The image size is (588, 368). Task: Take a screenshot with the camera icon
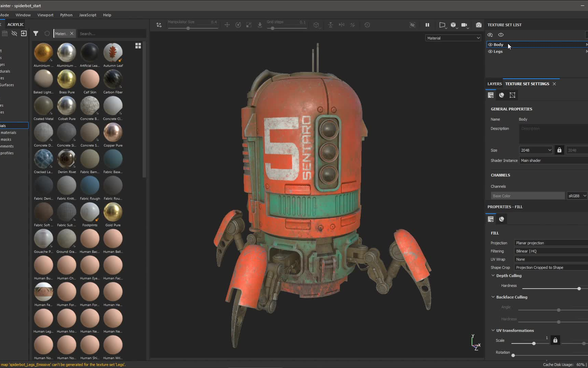(x=479, y=25)
